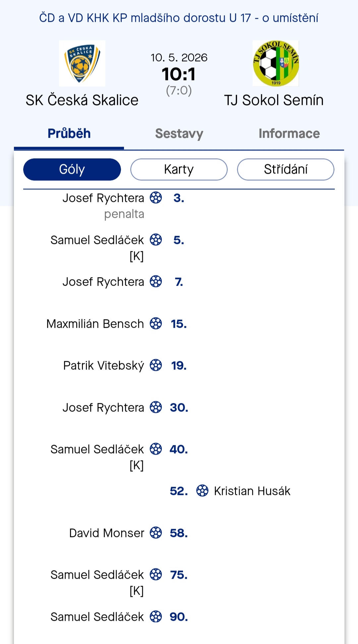Tap the goal ball icon at minute 90

(x=156, y=617)
